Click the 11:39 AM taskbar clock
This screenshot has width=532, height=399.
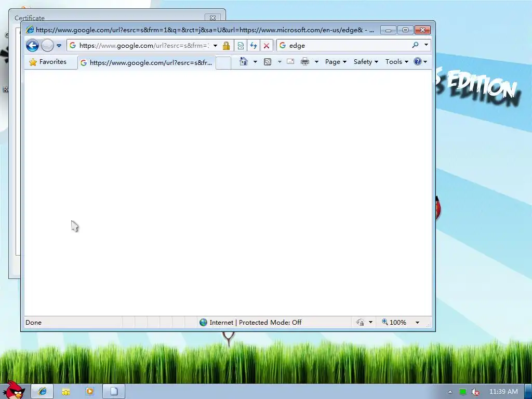[x=503, y=392]
